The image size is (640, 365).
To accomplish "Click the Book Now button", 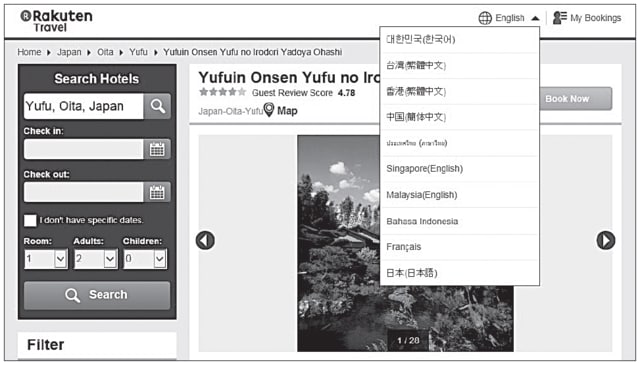I will (576, 99).
